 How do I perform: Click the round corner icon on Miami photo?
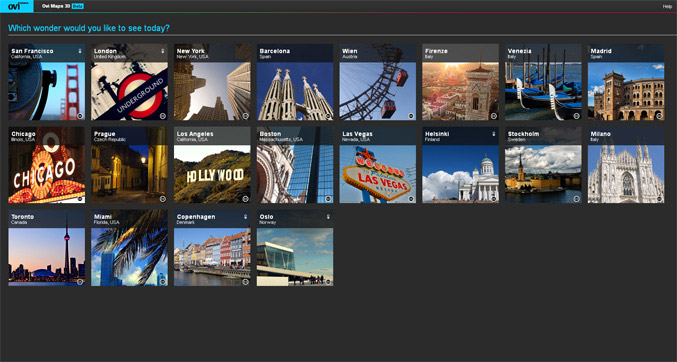pyautogui.click(x=163, y=282)
